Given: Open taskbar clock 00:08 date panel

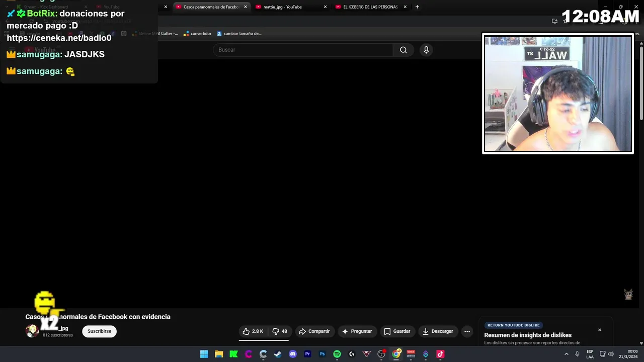Looking at the screenshot, I should [628, 354].
